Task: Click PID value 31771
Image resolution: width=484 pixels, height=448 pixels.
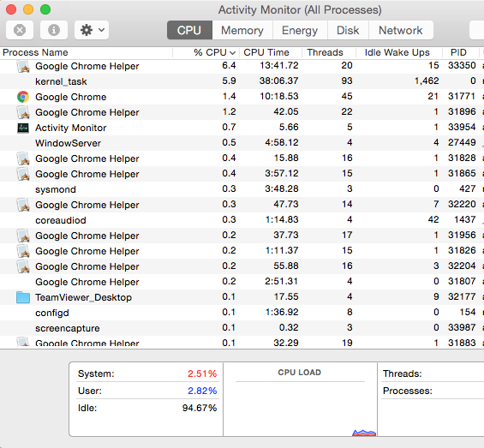Action: tap(462, 96)
